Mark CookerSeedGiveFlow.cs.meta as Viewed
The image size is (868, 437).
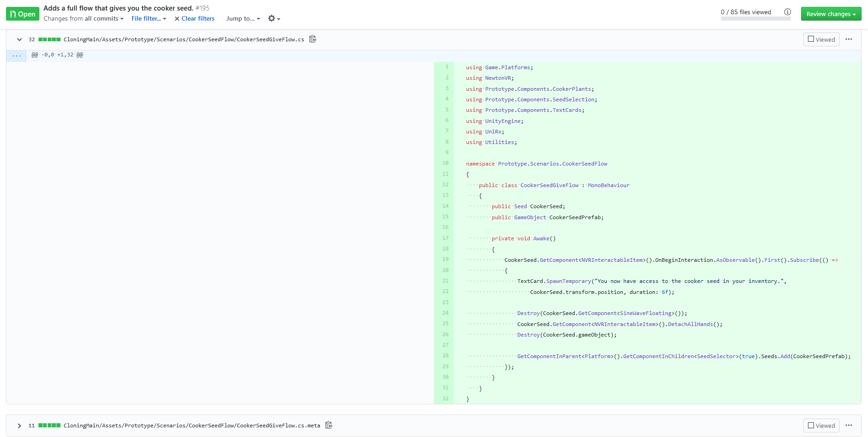coord(821,426)
